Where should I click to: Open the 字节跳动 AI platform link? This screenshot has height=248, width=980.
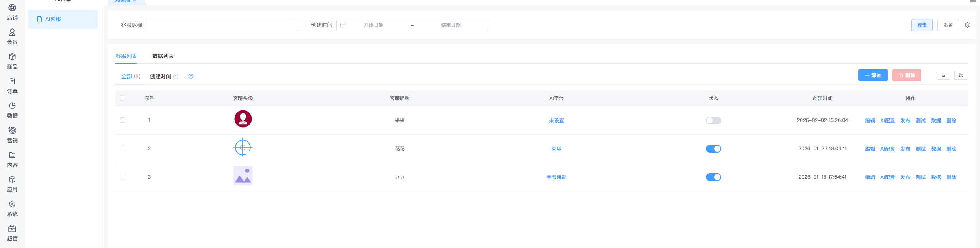coord(556,177)
